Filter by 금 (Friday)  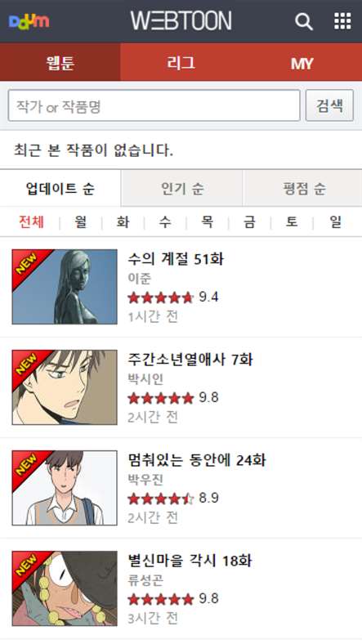(x=249, y=222)
